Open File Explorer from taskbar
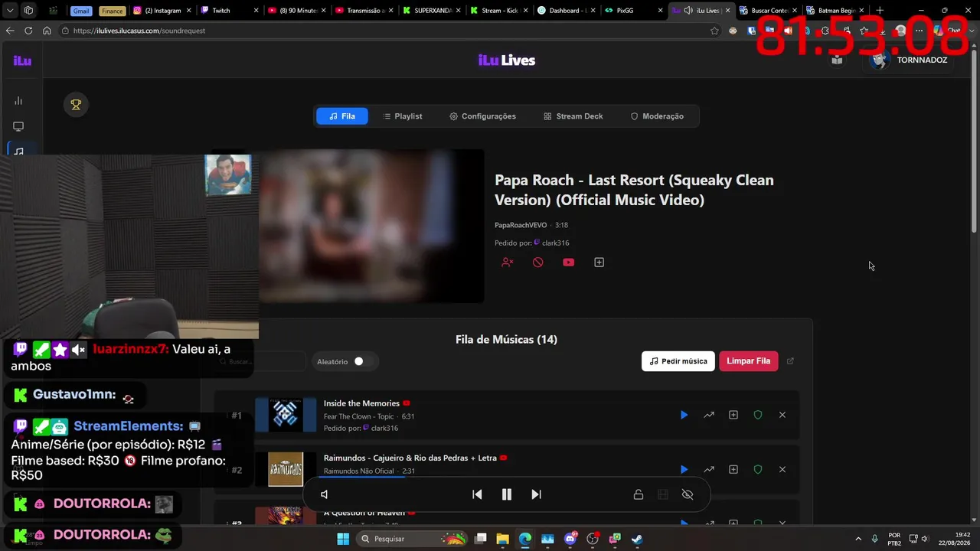 [502, 539]
